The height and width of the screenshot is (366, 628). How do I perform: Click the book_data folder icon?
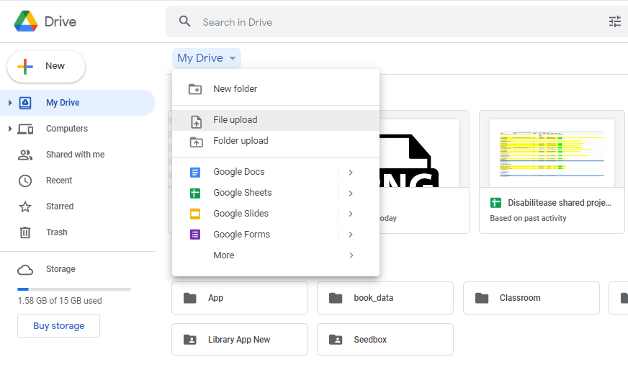coord(336,298)
